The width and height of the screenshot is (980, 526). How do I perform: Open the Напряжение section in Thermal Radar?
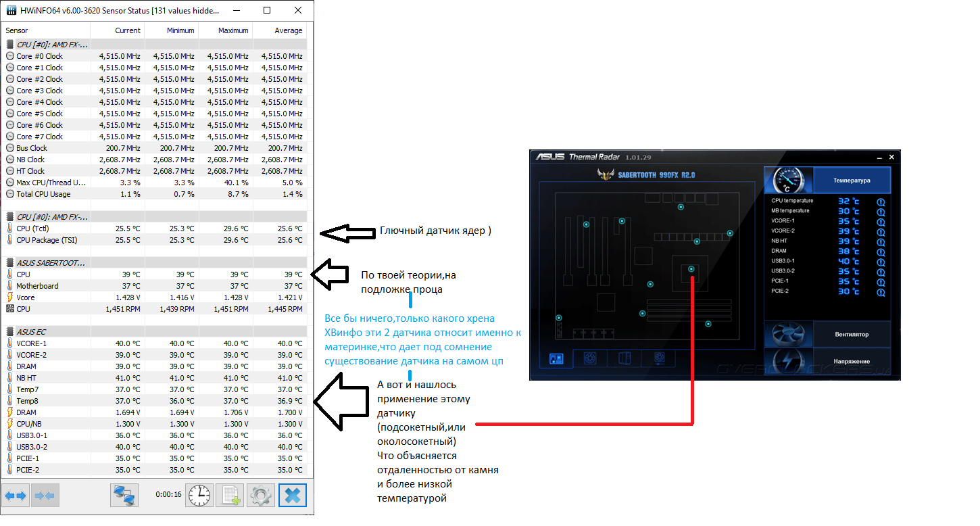pos(827,361)
